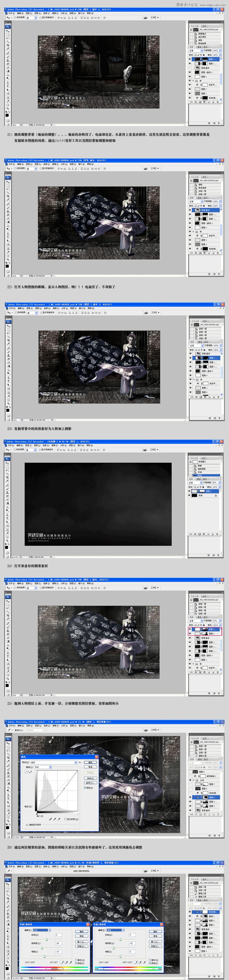Enable 着色 checkbox in the 红色 Hue/Saturation dialog
This screenshot has height=980, width=229.
click(76, 960)
